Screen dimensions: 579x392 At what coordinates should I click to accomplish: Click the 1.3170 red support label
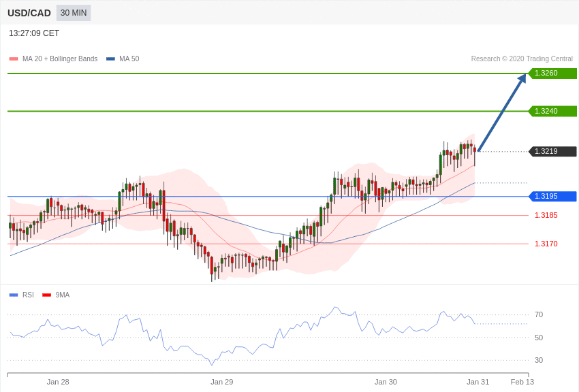546,244
